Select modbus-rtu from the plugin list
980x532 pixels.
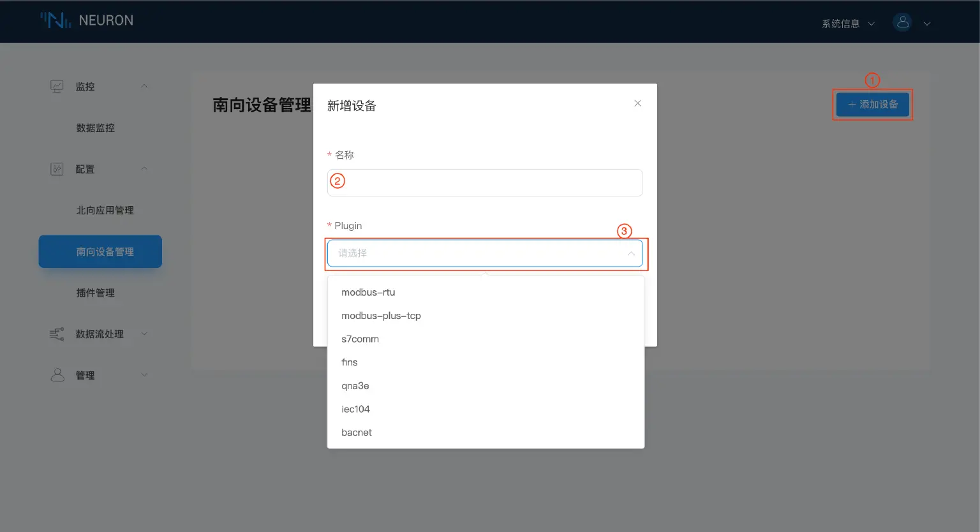click(368, 292)
